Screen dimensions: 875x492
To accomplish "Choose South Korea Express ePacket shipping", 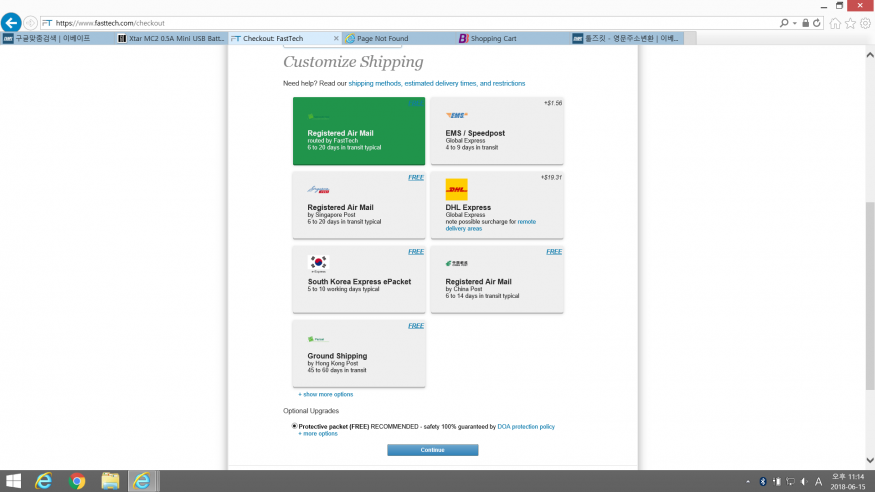I will point(359,279).
